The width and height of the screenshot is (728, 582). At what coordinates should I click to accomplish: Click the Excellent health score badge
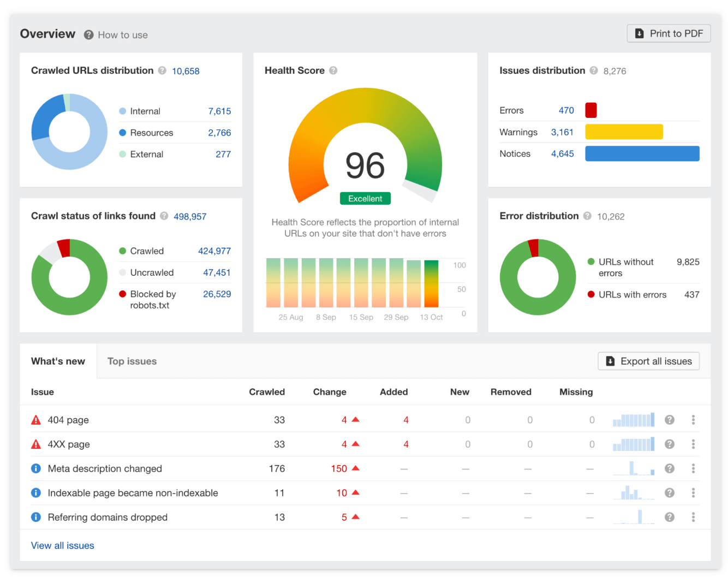(365, 199)
